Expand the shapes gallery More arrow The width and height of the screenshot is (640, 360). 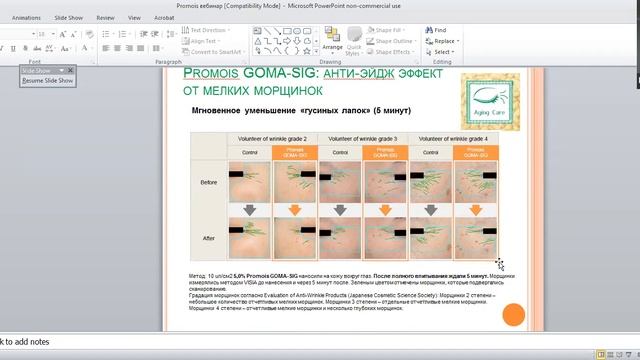pyautogui.click(x=316, y=51)
